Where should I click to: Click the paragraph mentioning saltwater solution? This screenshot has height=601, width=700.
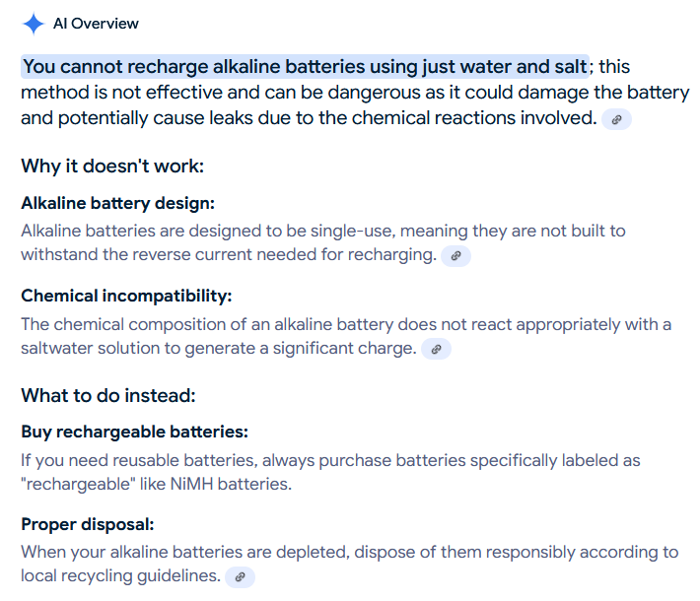click(x=345, y=336)
